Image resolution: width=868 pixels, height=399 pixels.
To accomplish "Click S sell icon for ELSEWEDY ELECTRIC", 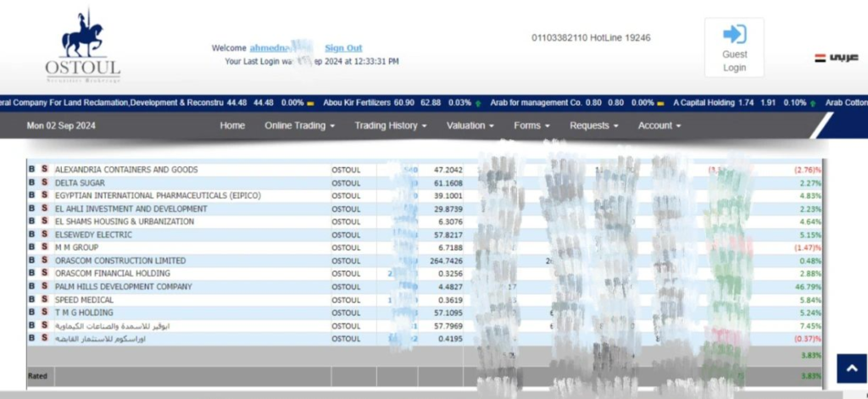I will click(x=44, y=235).
